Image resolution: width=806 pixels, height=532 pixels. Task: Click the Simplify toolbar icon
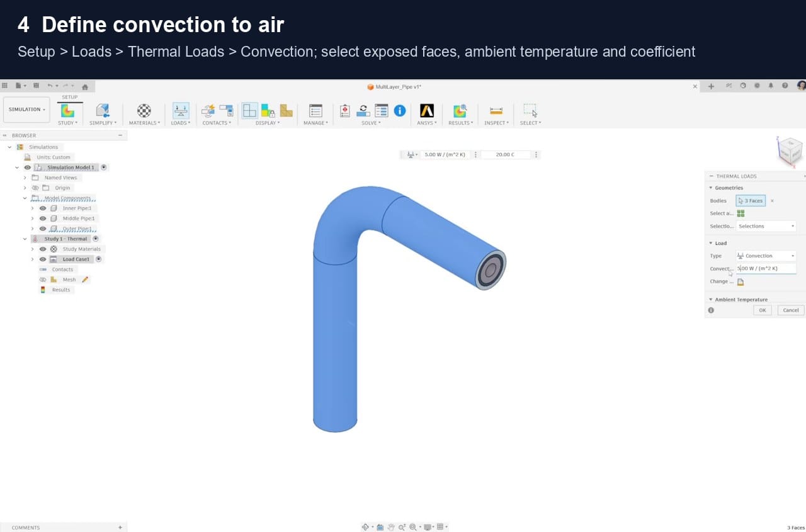coord(103,111)
